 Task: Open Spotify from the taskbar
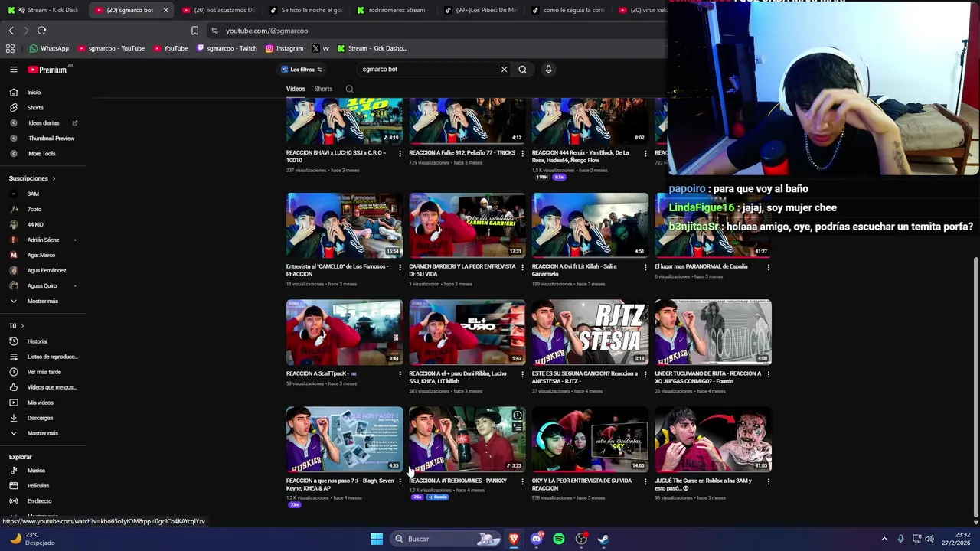(x=559, y=539)
